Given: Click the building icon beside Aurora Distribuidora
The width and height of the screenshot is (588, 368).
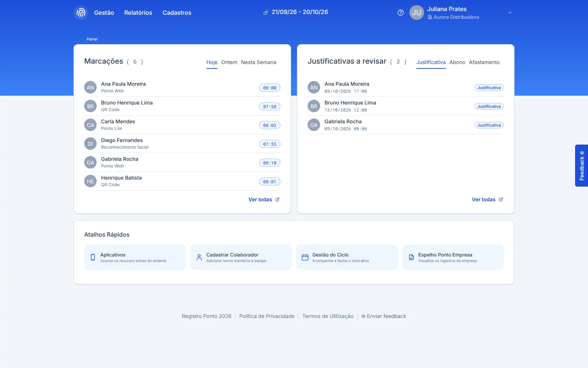Looking at the screenshot, I should (x=430, y=17).
